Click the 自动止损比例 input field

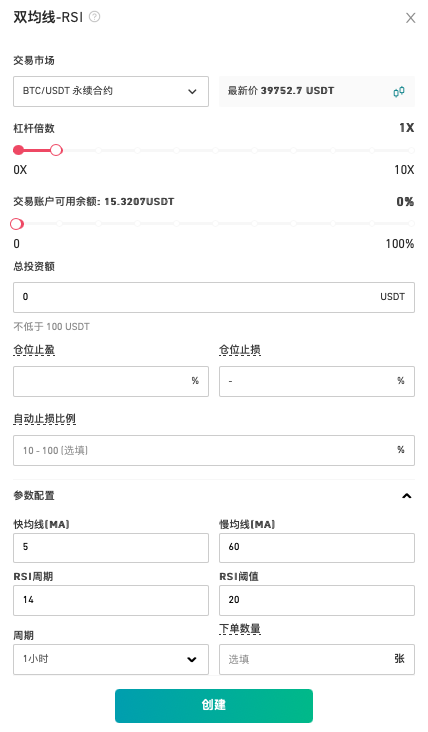pyautogui.click(x=214, y=450)
